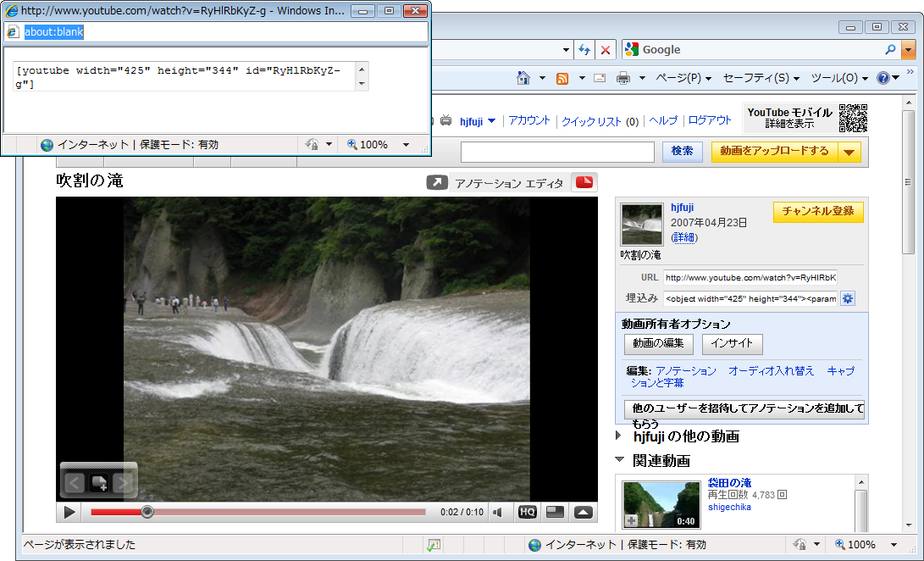Click the Home icon in IE toolbar
The image size is (924, 561).
523,78
